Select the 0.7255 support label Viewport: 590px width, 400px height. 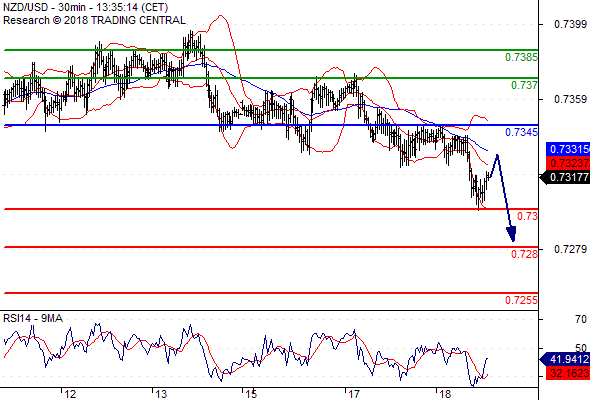pos(521,300)
